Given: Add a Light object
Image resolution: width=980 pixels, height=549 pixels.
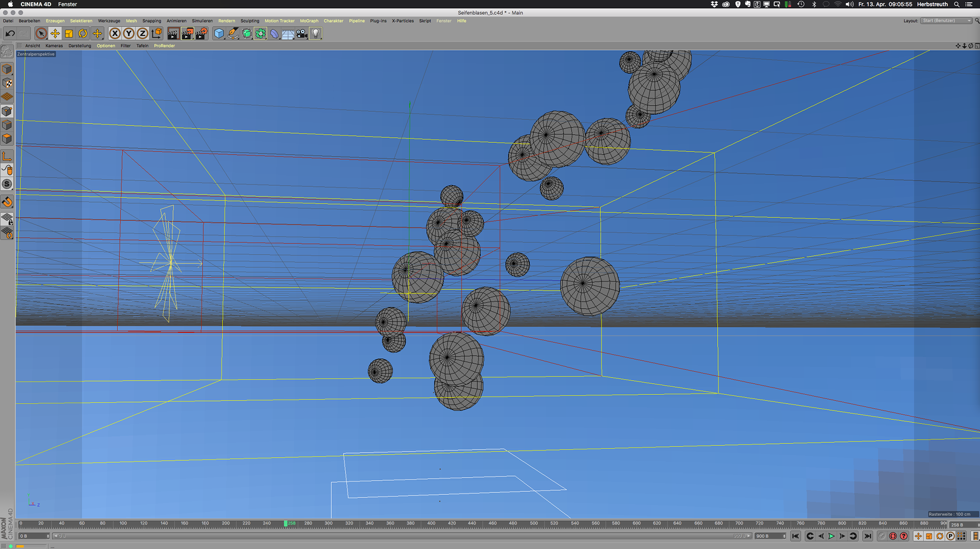Looking at the screenshot, I should (316, 34).
